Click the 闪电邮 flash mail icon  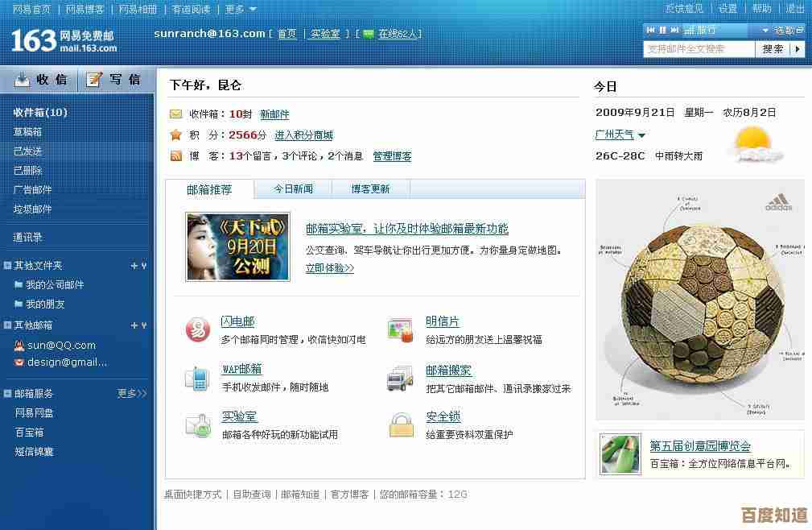(198, 329)
